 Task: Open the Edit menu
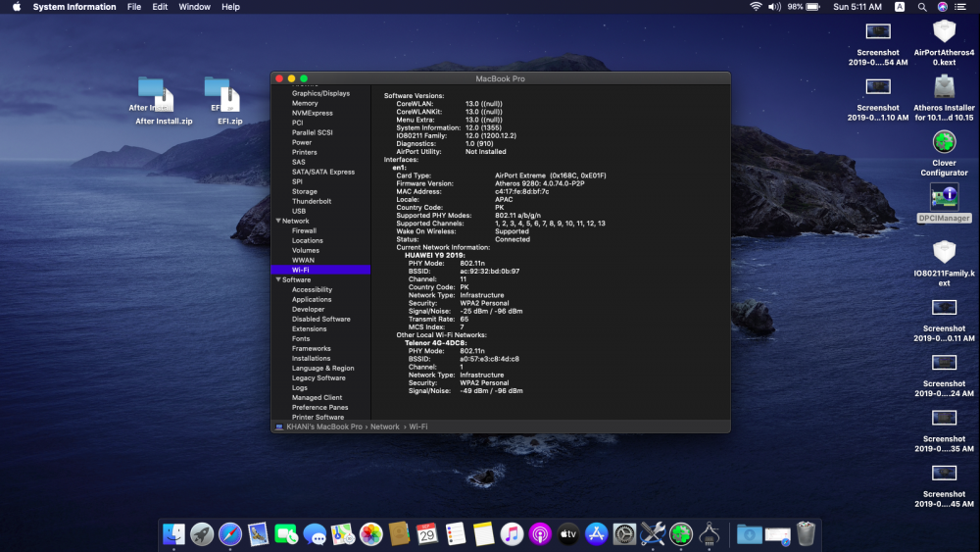(x=160, y=7)
